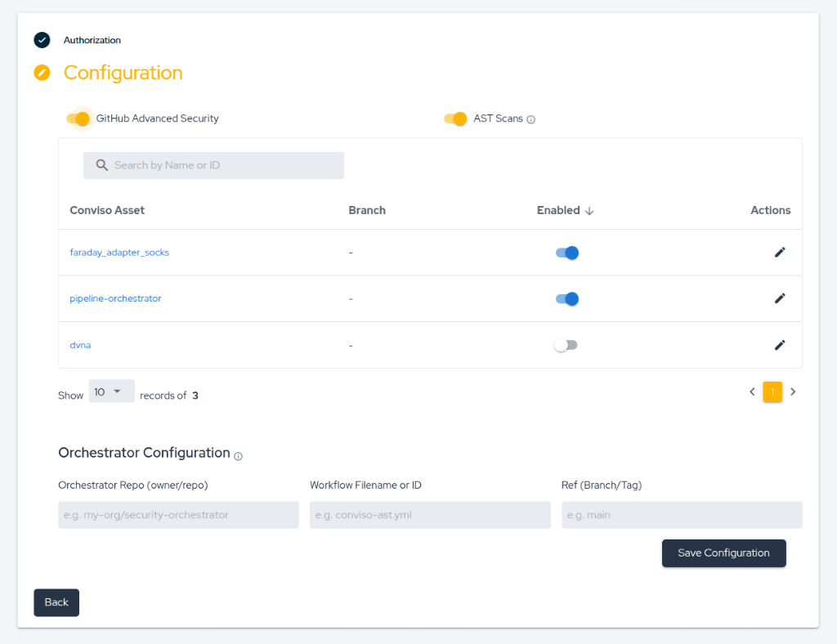Viewport: 837px width, 644px height.
Task: Select the Configuration step heading
Action: [x=123, y=73]
